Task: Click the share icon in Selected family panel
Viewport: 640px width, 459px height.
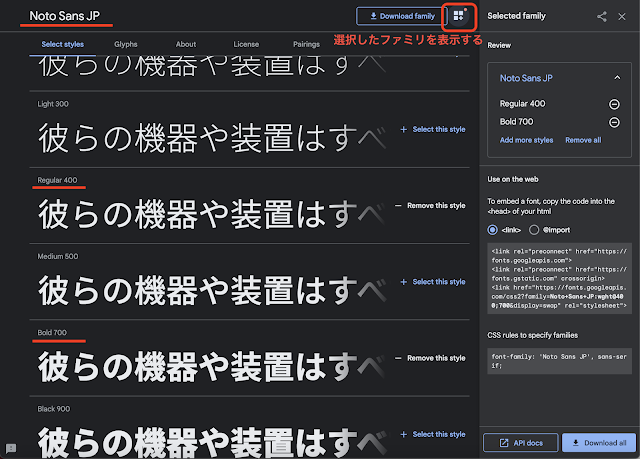Action: [602, 17]
